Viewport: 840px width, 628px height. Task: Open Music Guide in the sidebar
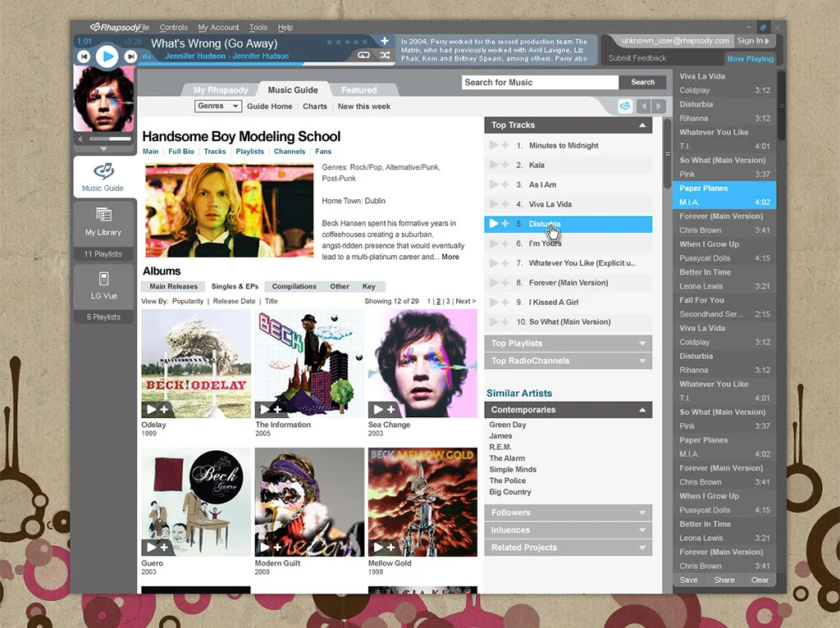(x=103, y=176)
